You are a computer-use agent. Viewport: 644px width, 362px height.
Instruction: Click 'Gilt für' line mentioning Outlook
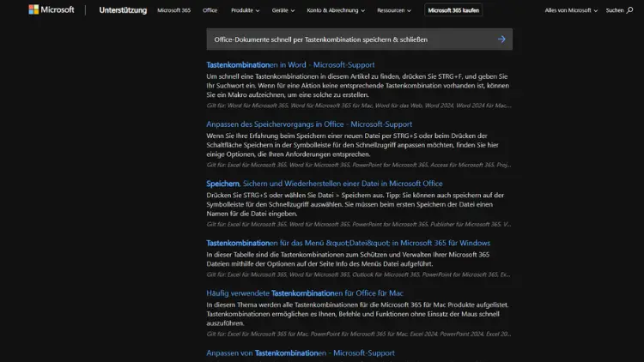click(x=359, y=275)
